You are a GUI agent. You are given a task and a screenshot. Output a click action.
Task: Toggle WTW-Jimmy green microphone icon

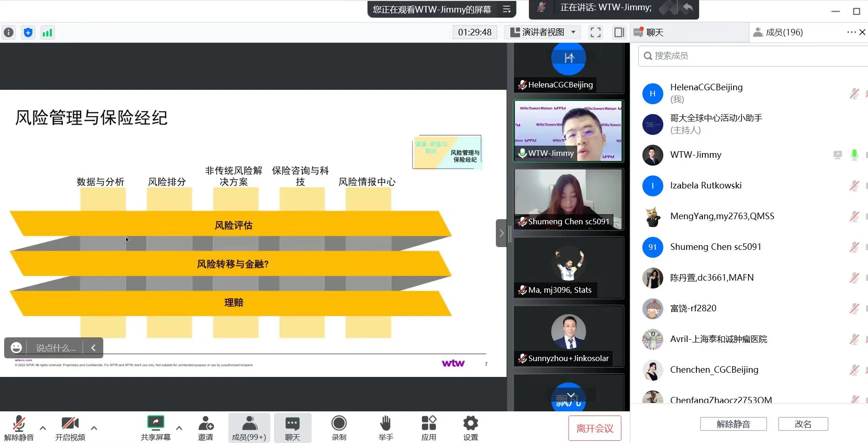coord(854,155)
